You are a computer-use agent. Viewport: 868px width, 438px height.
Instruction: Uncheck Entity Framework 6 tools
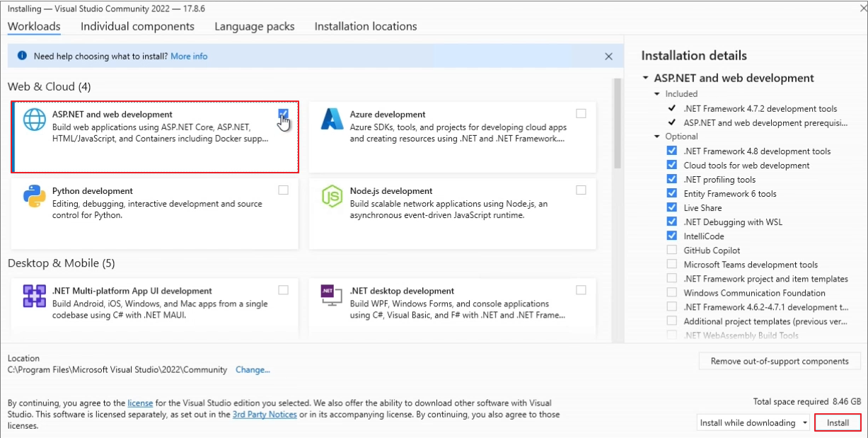pyautogui.click(x=671, y=193)
